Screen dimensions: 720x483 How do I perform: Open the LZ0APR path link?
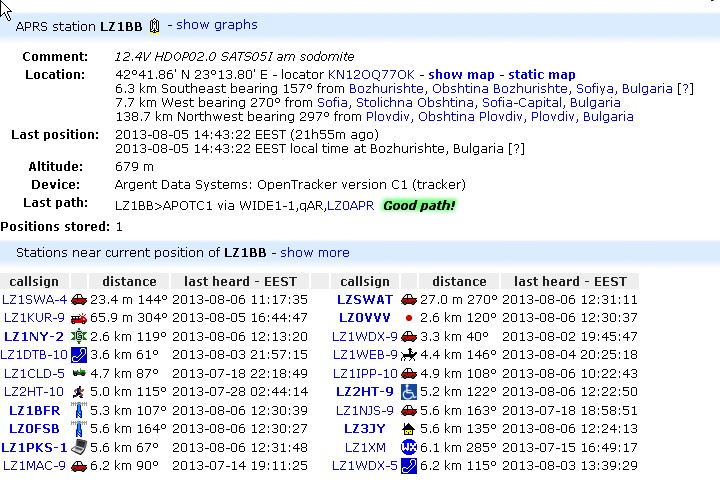[350, 205]
